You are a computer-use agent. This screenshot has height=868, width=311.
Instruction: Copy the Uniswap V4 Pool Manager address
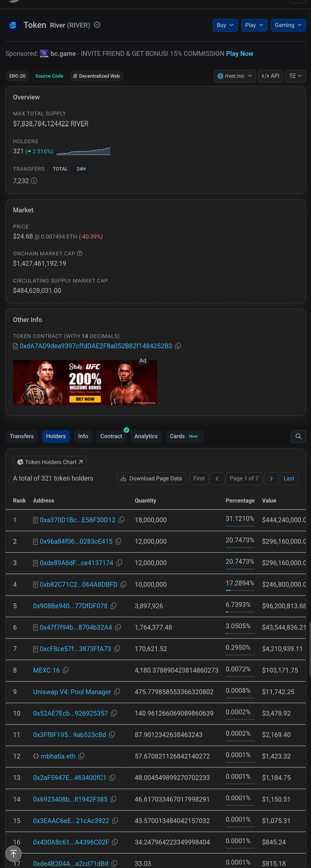[x=117, y=692]
